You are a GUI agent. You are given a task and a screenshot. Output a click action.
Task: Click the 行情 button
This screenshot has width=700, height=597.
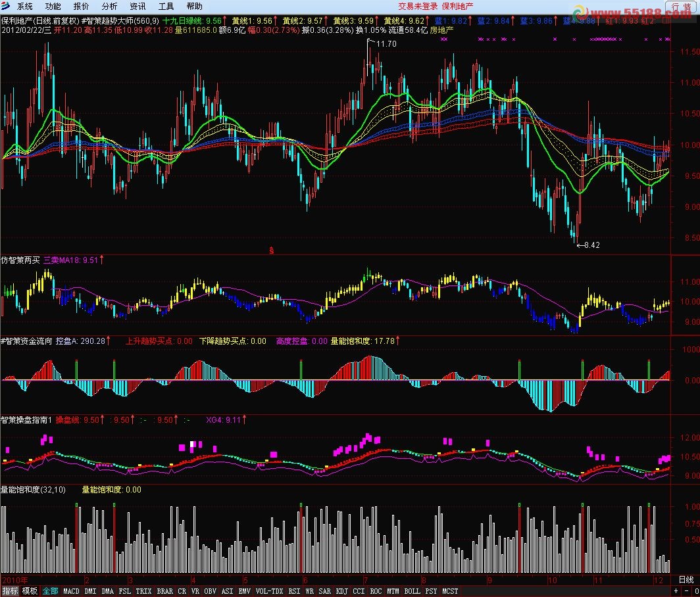coord(681,7)
